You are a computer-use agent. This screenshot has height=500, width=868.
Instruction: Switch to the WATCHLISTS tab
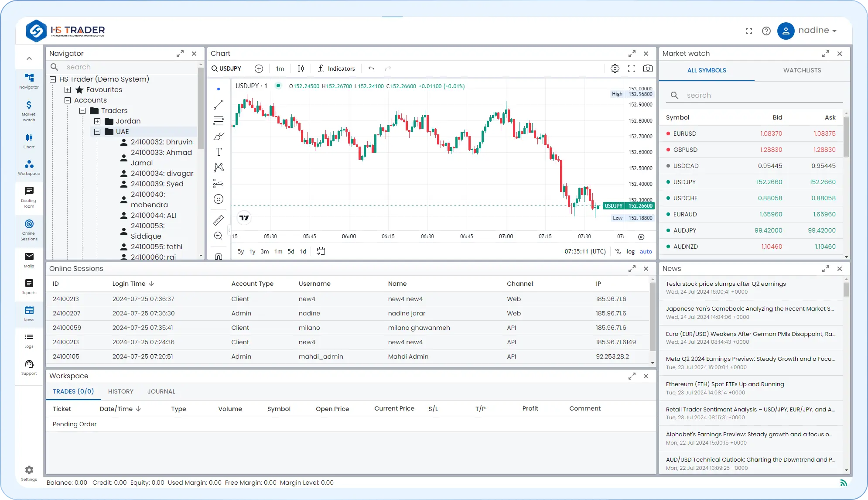(802, 70)
